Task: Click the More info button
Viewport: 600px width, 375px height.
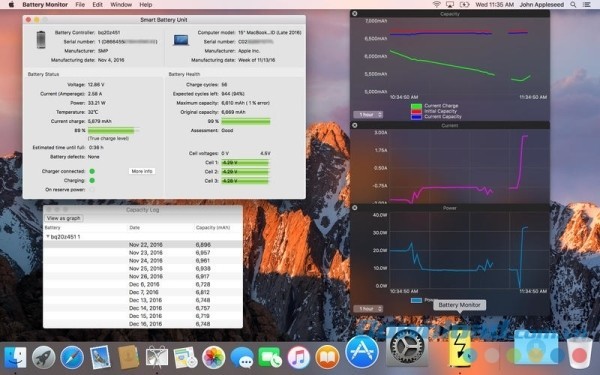Action: click(142, 171)
